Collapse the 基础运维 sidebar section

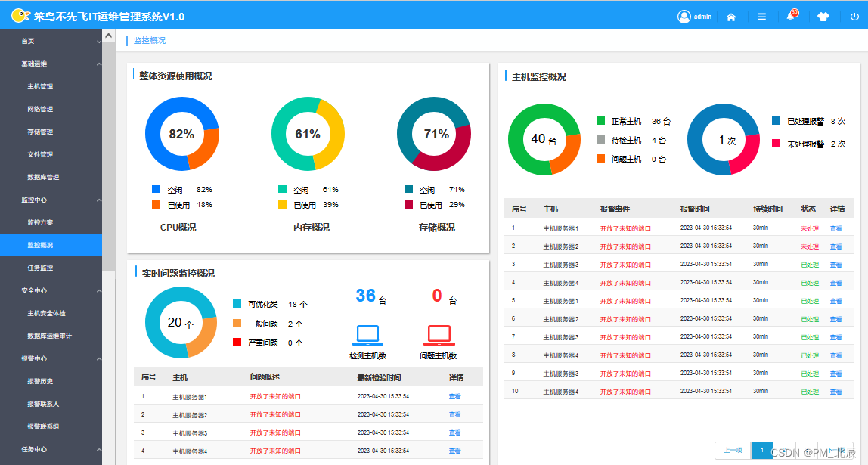[x=99, y=64]
